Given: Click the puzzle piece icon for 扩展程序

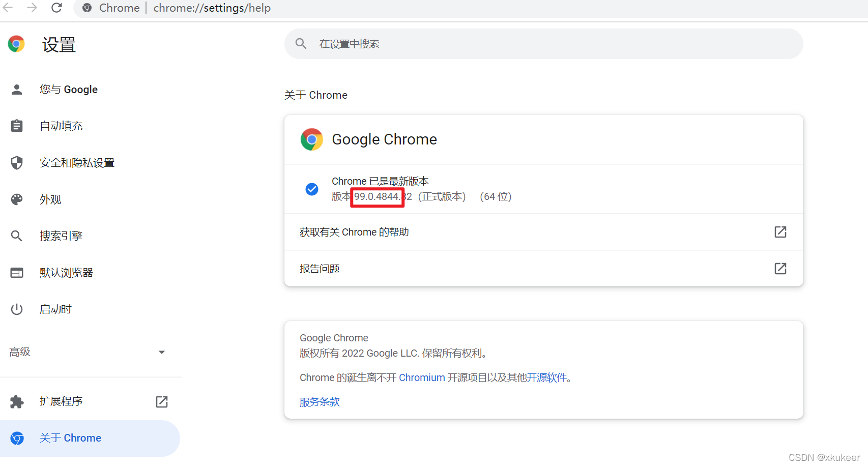Looking at the screenshot, I should click(x=17, y=402).
